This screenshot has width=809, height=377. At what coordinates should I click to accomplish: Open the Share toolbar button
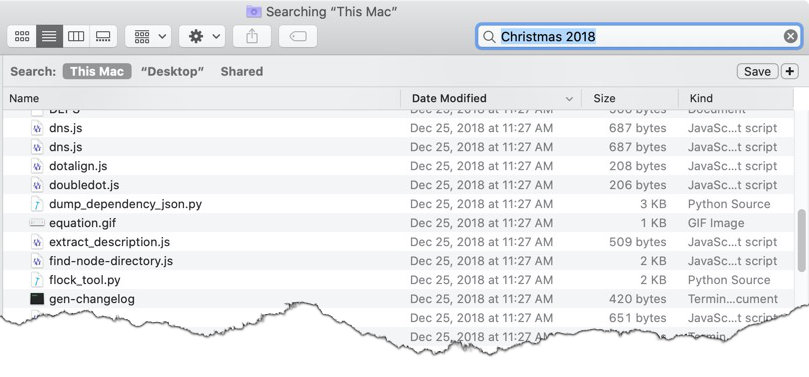coord(252,37)
